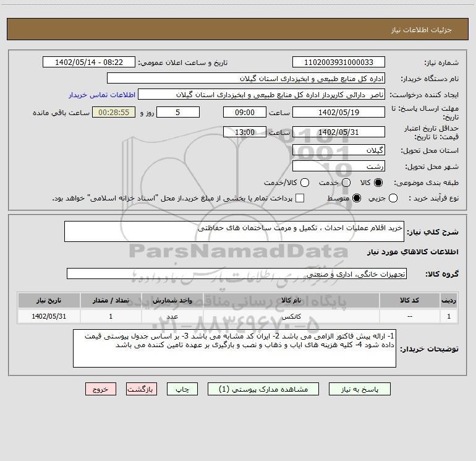Click ردیف column header

coord(449,300)
